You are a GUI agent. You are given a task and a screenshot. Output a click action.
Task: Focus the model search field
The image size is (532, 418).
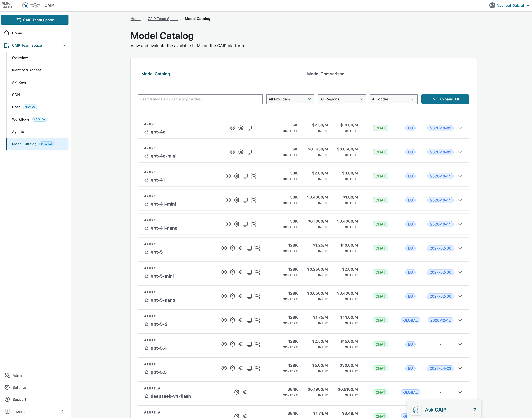tap(200, 99)
